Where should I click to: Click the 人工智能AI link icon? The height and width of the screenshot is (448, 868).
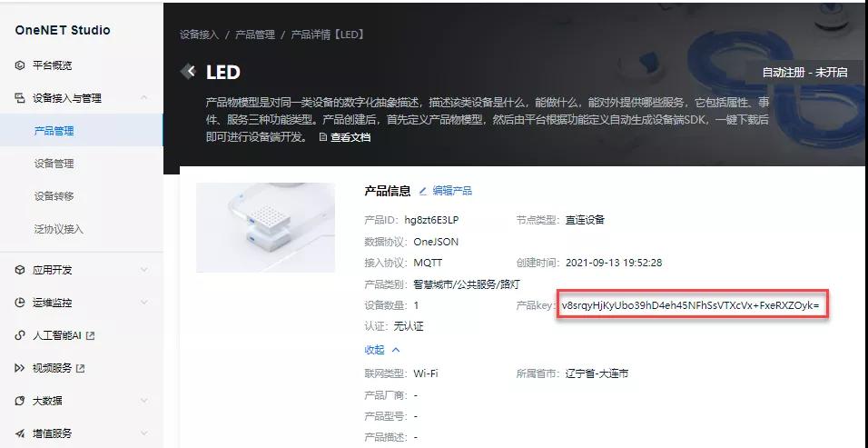pyautogui.click(x=20, y=335)
